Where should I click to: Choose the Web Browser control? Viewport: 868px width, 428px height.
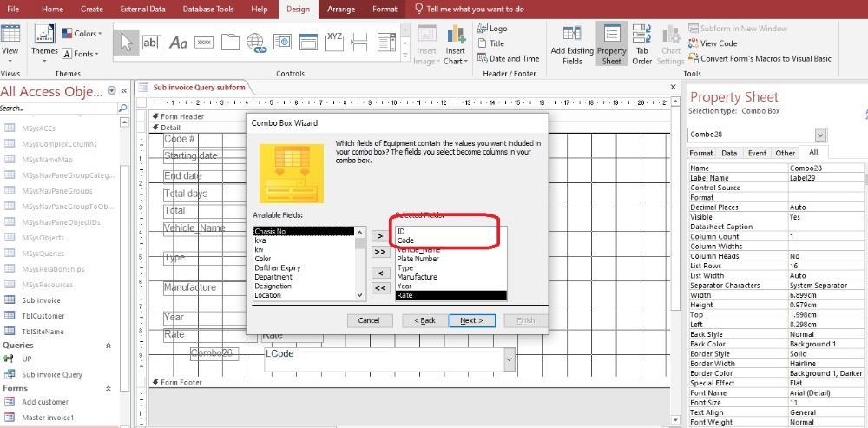click(282, 42)
